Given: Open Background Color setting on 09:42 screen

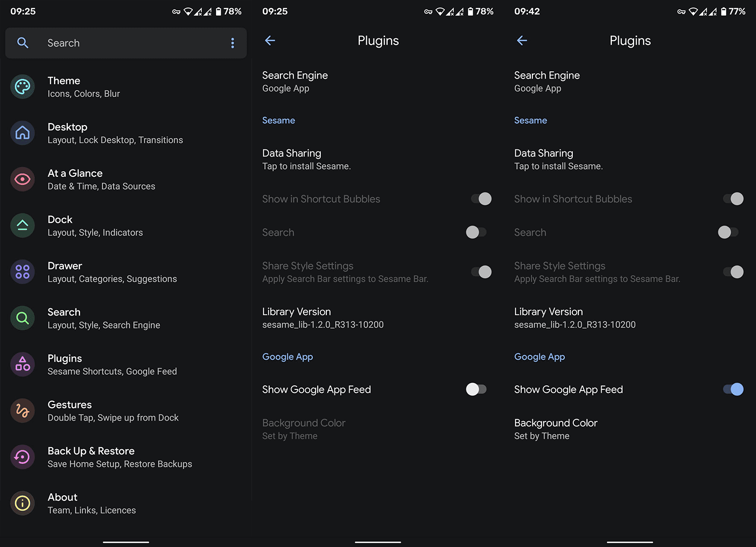Looking at the screenshot, I should 629,429.
